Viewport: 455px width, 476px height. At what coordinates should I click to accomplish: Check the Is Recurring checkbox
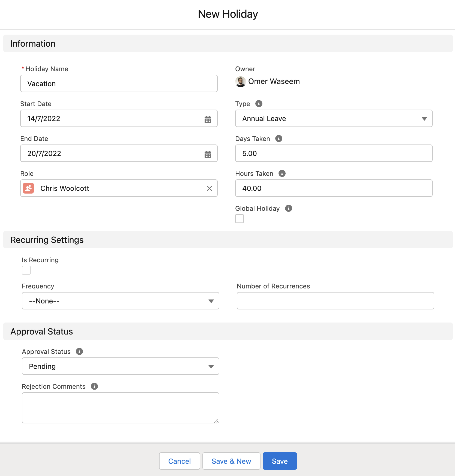pos(26,270)
